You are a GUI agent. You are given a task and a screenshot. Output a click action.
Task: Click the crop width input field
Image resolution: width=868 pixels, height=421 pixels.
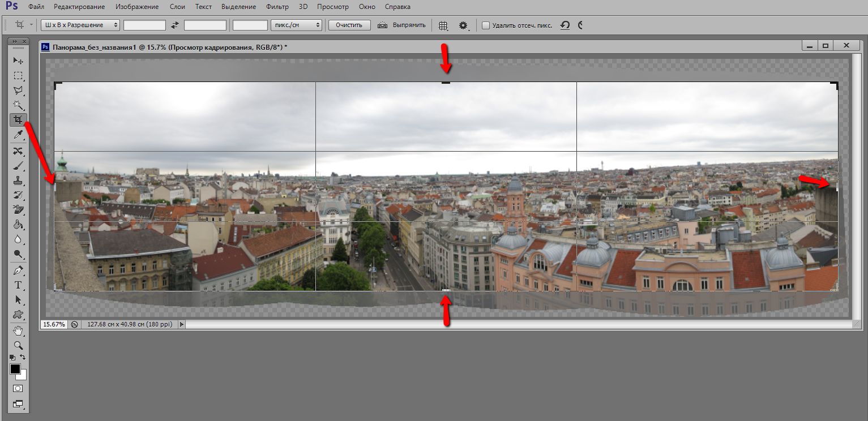click(144, 25)
